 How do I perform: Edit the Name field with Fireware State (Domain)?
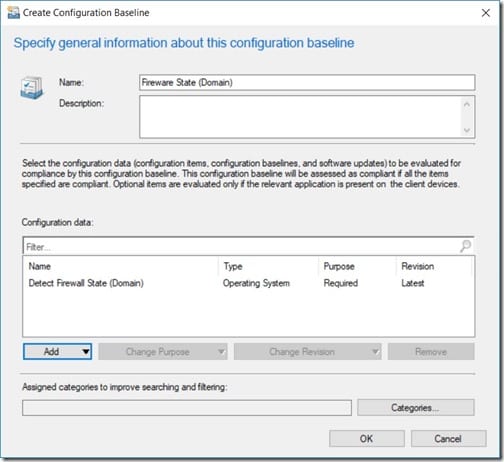[x=307, y=82]
